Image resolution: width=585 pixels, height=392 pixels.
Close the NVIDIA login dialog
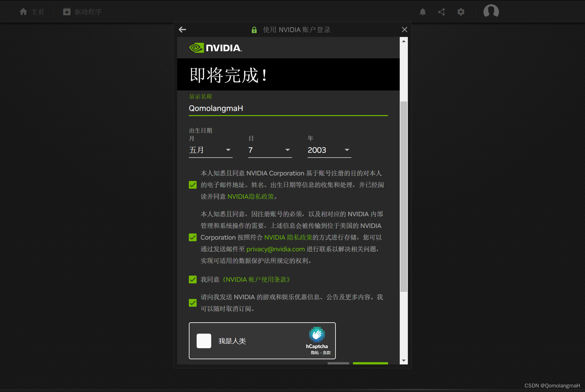click(x=404, y=30)
